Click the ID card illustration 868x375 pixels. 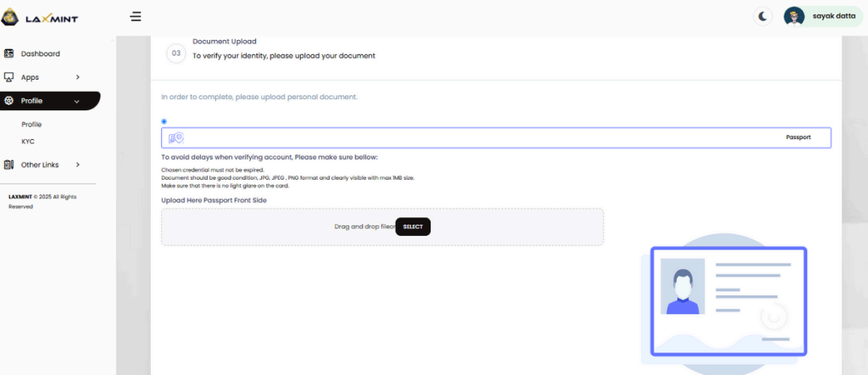click(x=728, y=302)
